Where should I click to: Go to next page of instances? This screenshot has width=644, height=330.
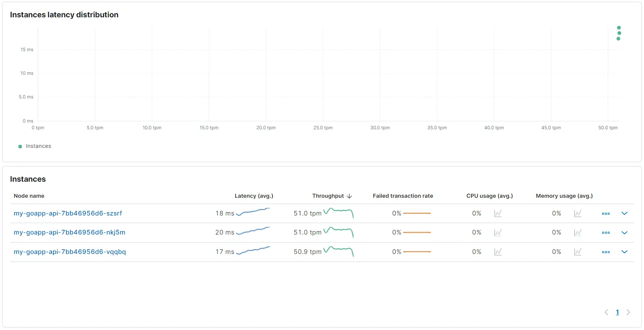tap(628, 312)
